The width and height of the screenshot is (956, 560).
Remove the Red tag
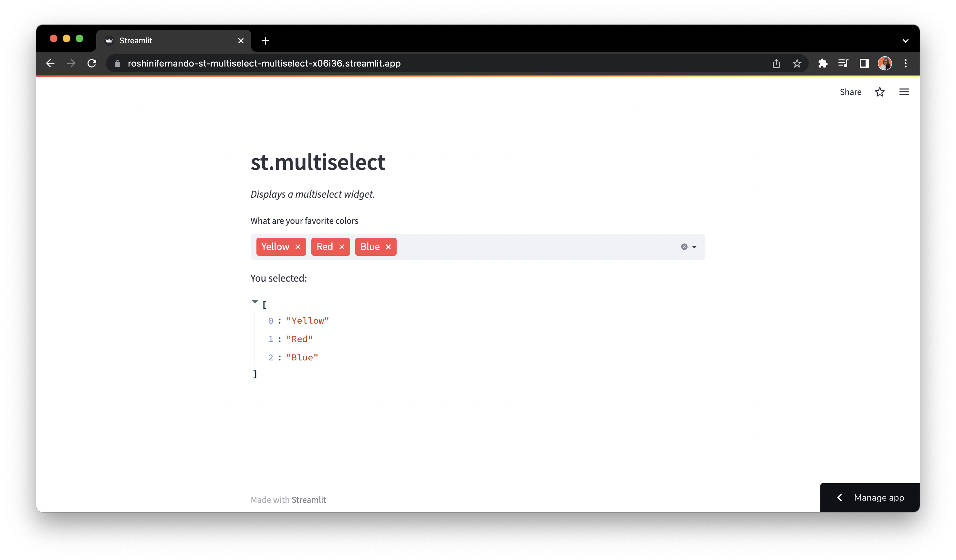(x=342, y=247)
